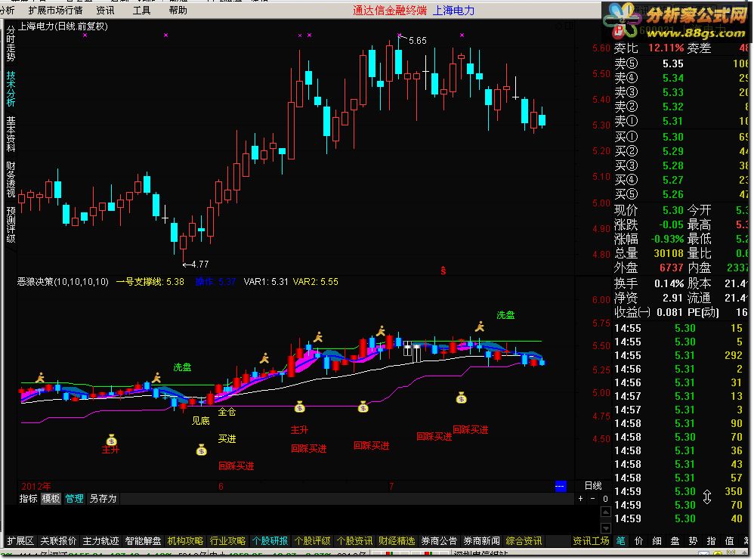
Task: Select the 指 tab in quote panel
Action: pyautogui.click(x=711, y=541)
